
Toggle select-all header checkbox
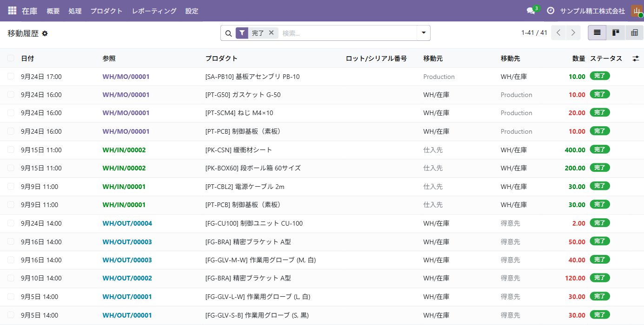click(x=11, y=58)
